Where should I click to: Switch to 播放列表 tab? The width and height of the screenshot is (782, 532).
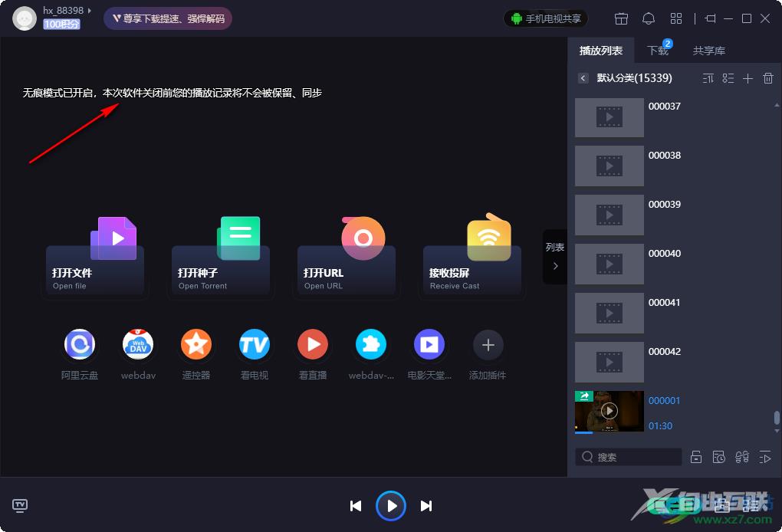click(x=601, y=51)
